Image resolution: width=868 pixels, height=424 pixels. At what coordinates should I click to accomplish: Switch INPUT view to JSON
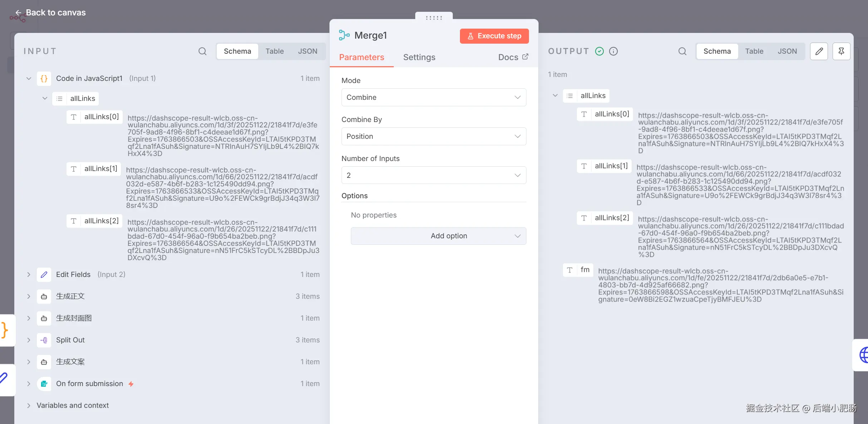(x=308, y=51)
